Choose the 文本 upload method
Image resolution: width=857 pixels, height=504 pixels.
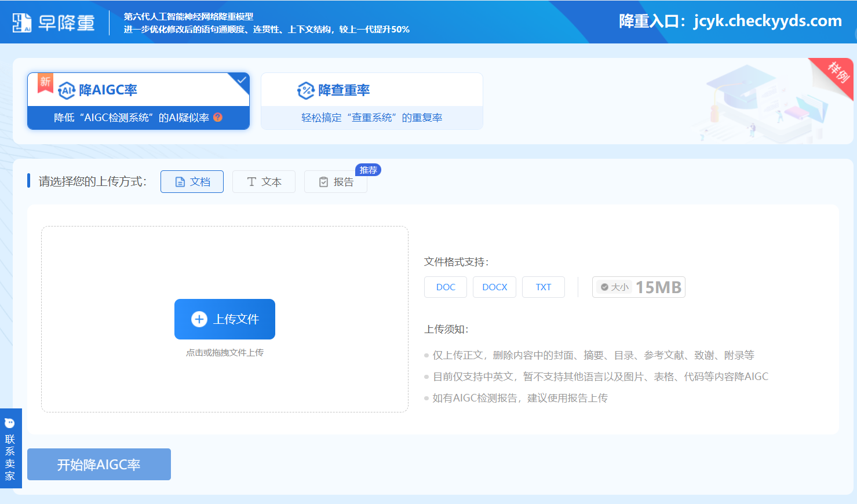click(x=264, y=182)
